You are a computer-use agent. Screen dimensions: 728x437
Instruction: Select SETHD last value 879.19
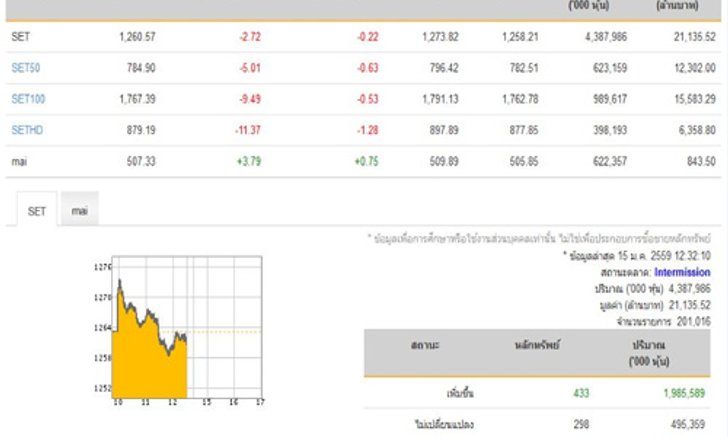(x=141, y=130)
